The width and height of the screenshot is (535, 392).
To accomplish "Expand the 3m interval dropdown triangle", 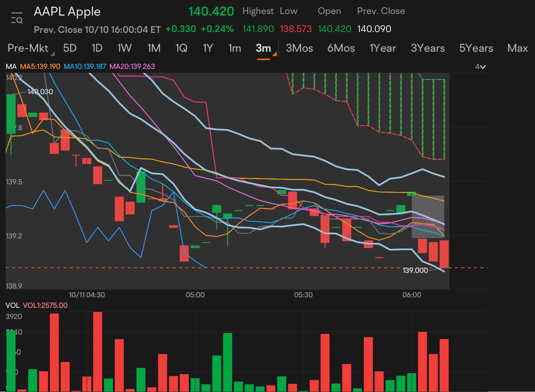I will tap(275, 54).
